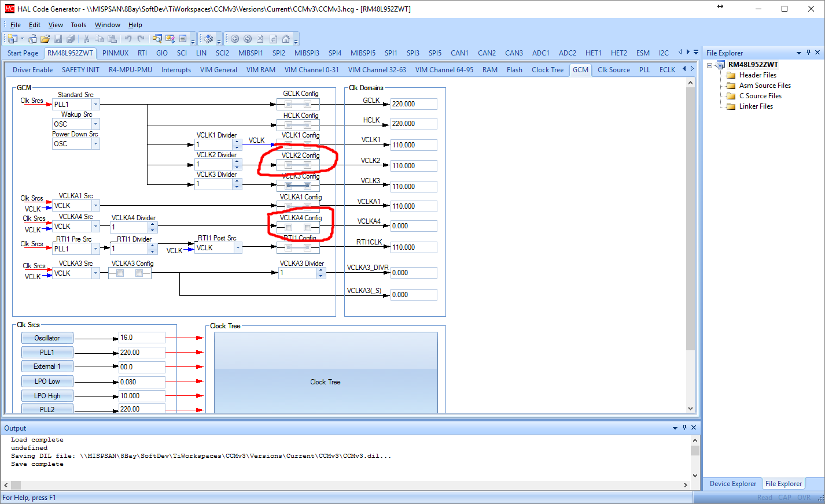Click the Redo arrow icon
This screenshot has height=504, width=825.
coord(141,39)
